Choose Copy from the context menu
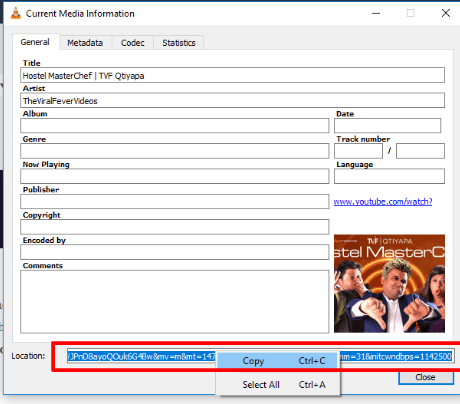The height and width of the screenshot is (404, 460). point(278,361)
